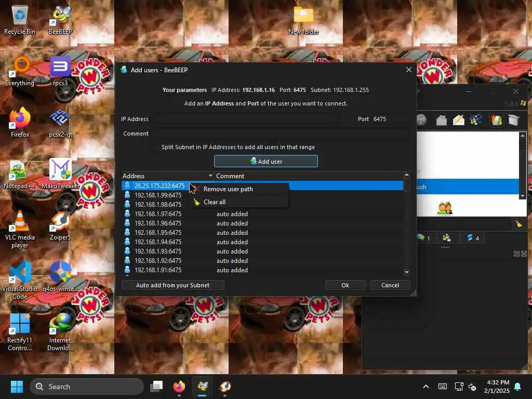Cancel the Add users dialog
Image resolution: width=532 pixels, height=399 pixels.
(x=390, y=285)
